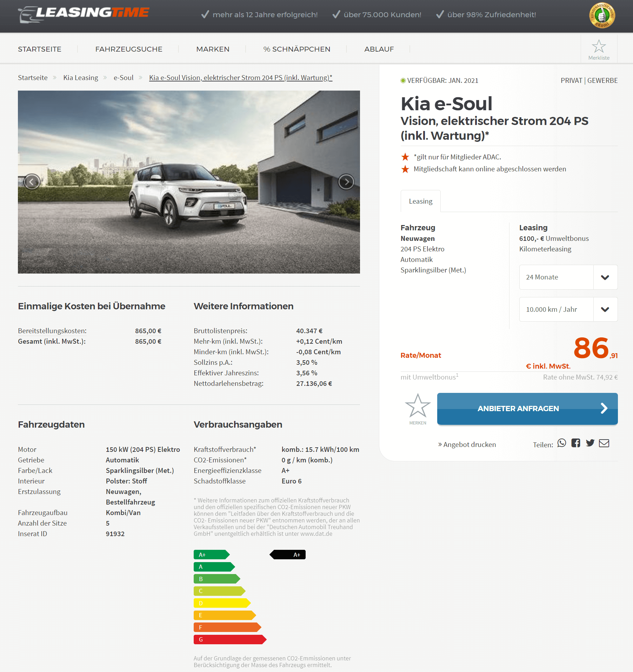This screenshot has width=633, height=672.
Task: Show next car photo with right arrow
Action: click(346, 182)
